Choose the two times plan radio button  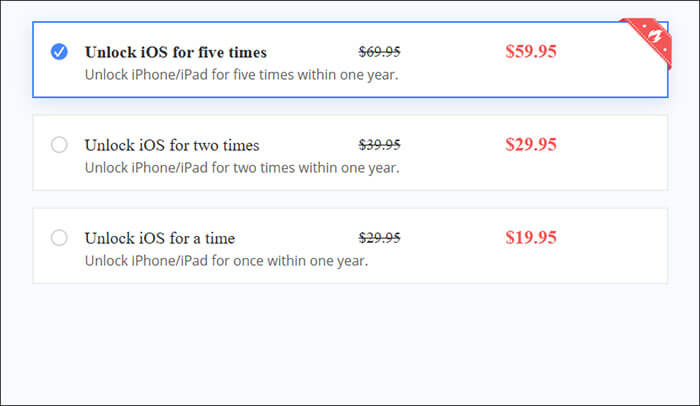click(59, 145)
